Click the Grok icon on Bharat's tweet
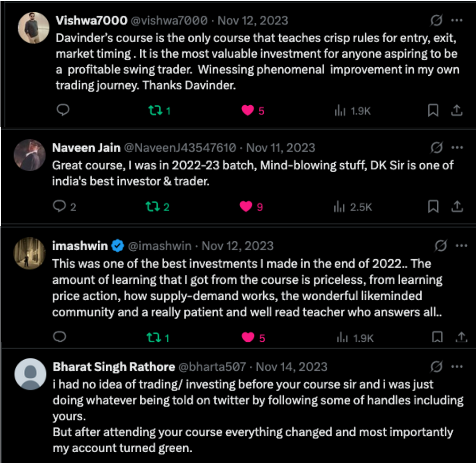The image size is (476, 463). (436, 367)
